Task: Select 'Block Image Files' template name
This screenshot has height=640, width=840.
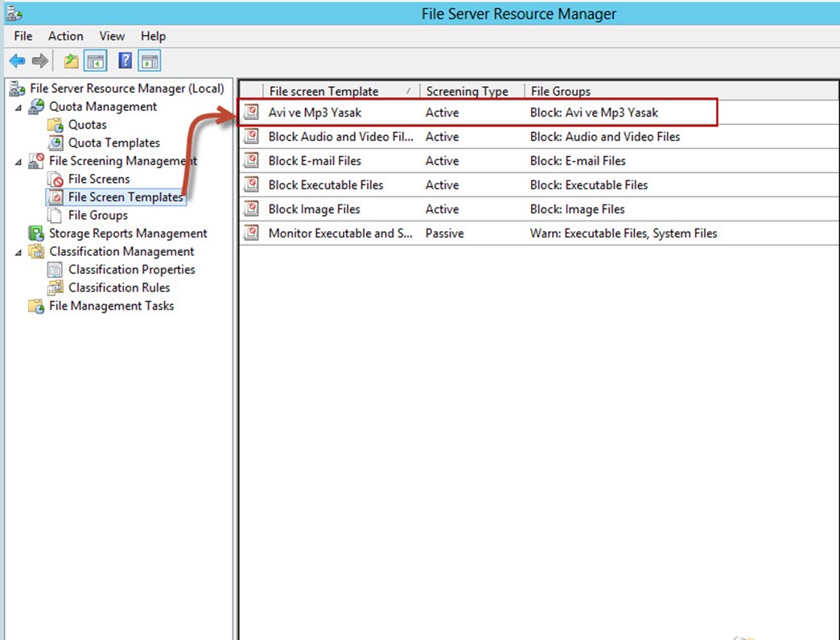Action: [x=314, y=209]
